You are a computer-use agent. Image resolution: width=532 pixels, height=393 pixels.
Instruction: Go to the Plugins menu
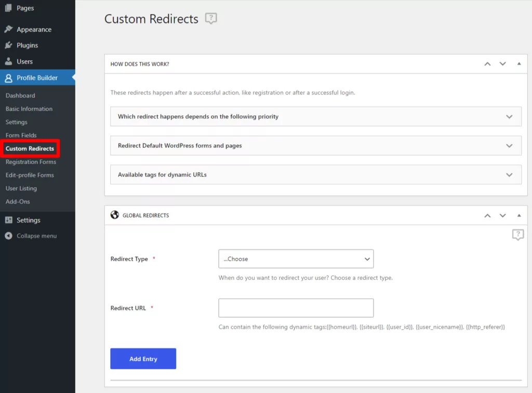[27, 45]
